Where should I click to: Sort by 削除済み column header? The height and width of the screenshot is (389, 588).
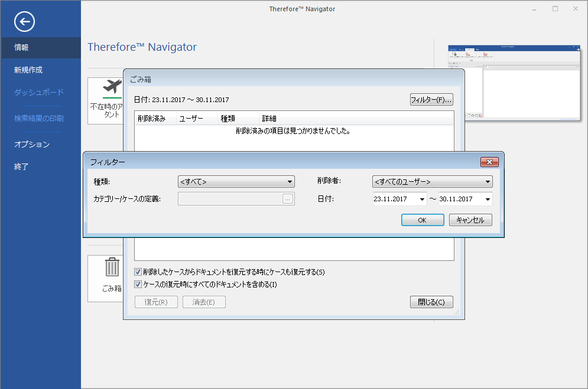pos(155,118)
